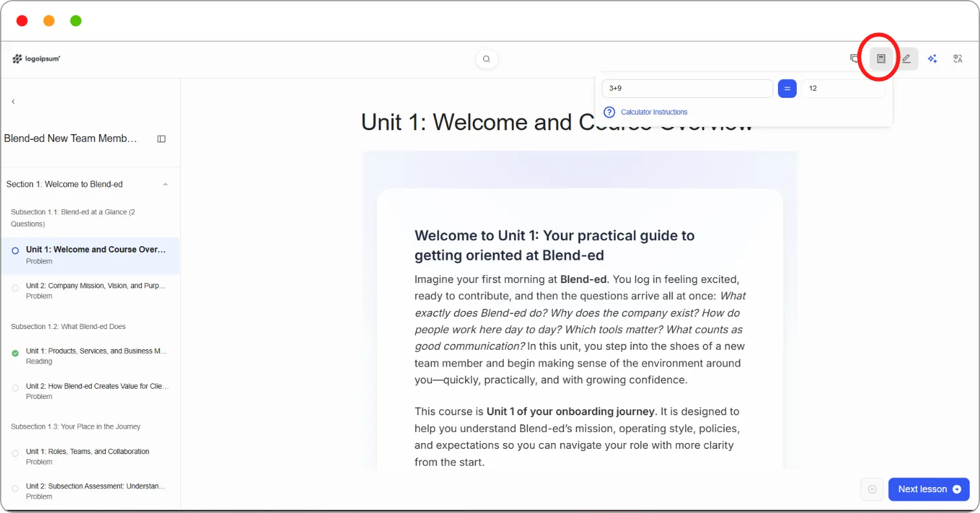
Task: Select Subsection 1.1: Blend-ed at a Glance
Action: click(73, 218)
